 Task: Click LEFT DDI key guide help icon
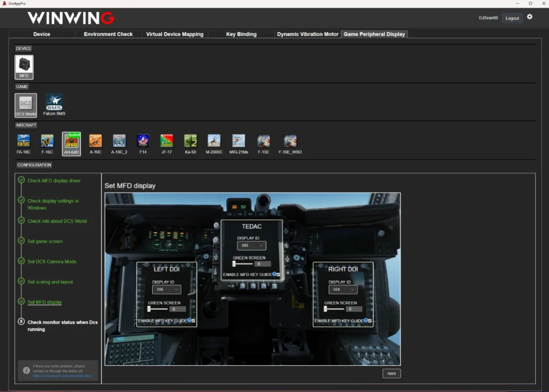pos(189,320)
